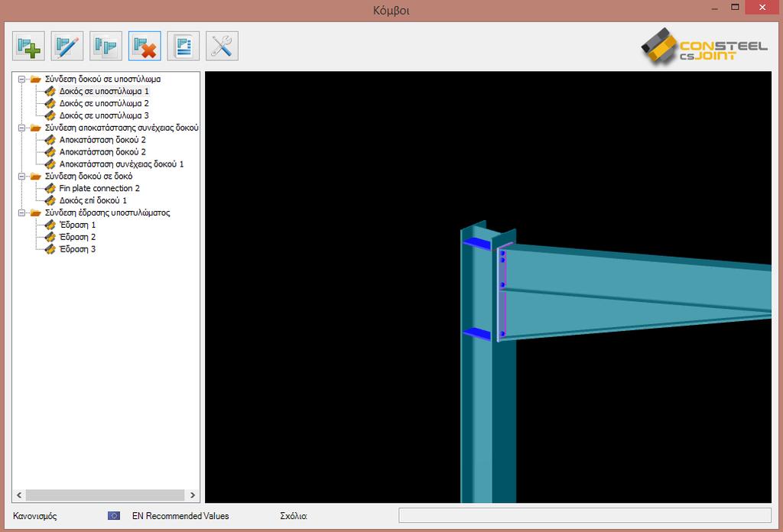Click the tree scrollbar left arrow

pyautogui.click(x=19, y=495)
